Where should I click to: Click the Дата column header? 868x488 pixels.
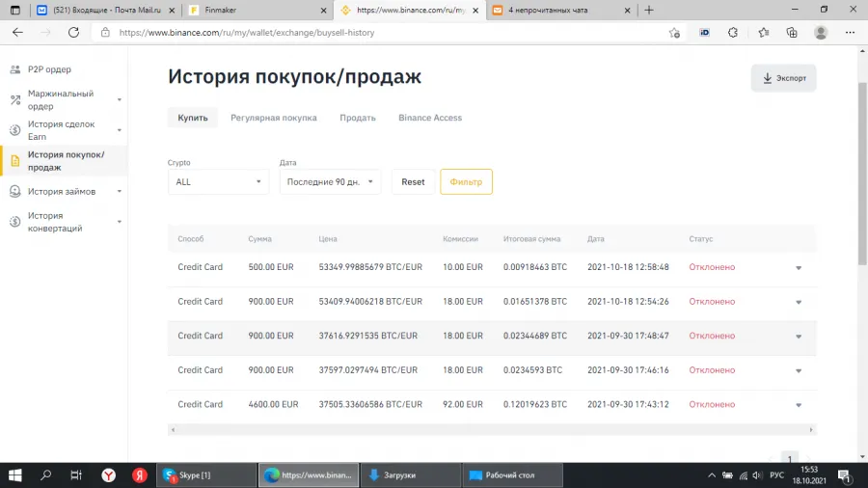coord(596,239)
